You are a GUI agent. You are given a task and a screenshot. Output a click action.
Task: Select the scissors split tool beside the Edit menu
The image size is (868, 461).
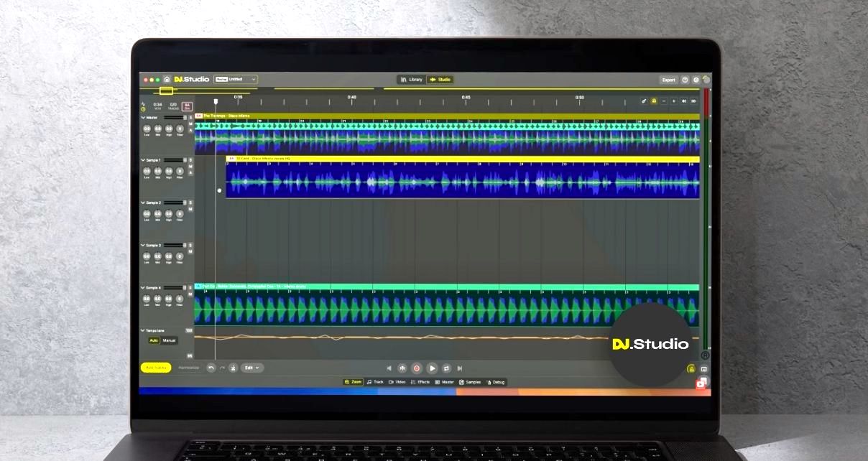[x=231, y=368]
